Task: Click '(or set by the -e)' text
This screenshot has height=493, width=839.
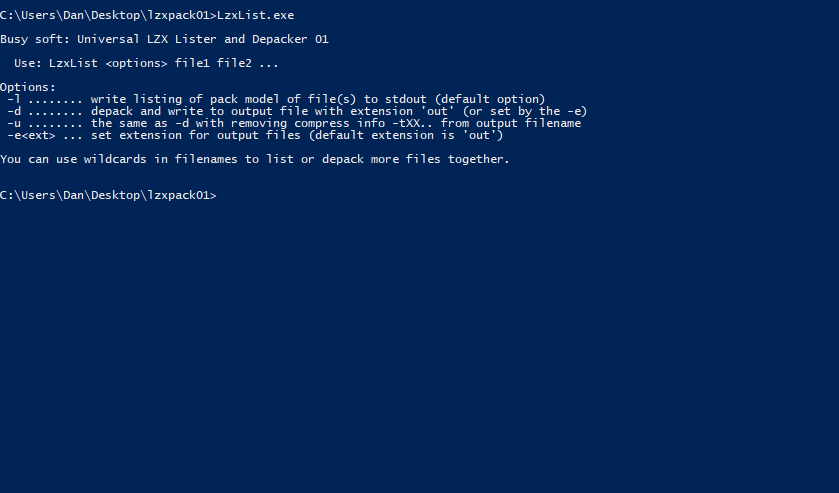Action: [x=525, y=111]
